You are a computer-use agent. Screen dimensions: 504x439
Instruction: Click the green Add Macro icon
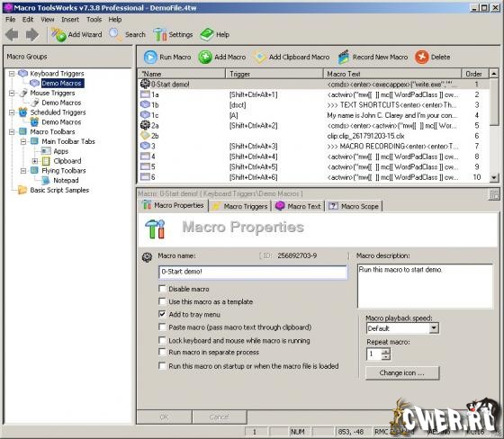point(205,57)
